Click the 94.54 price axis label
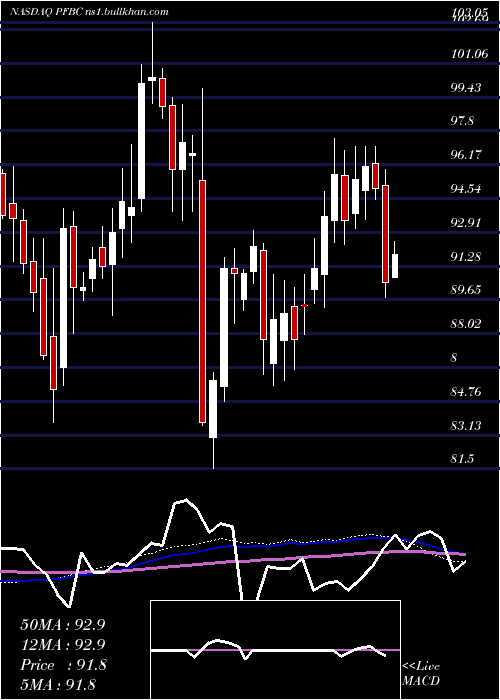The image size is (500, 700). 466,189
